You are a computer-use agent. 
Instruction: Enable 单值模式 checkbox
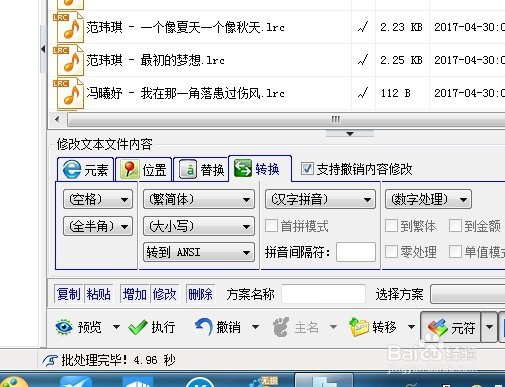(455, 252)
